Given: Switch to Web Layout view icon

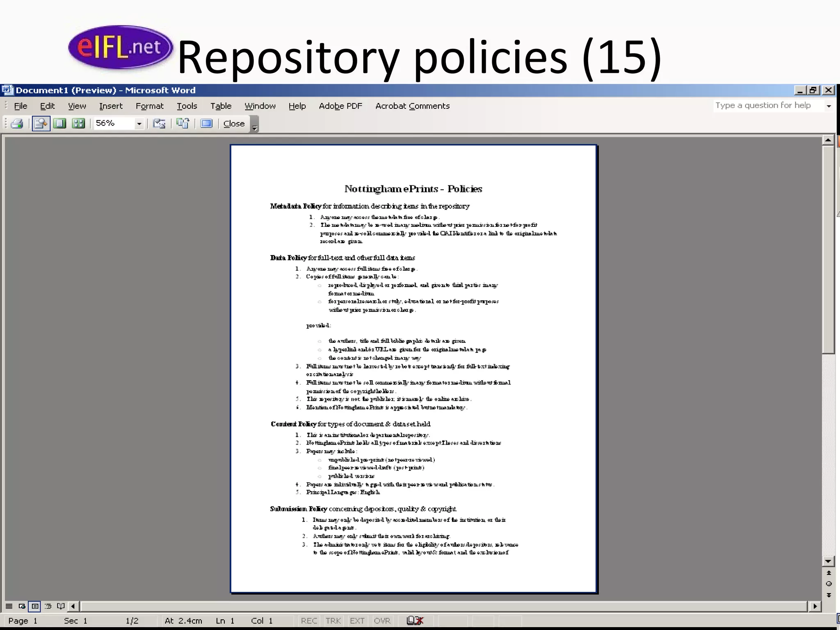Looking at the screenshot, I should (x=22, y=606).
